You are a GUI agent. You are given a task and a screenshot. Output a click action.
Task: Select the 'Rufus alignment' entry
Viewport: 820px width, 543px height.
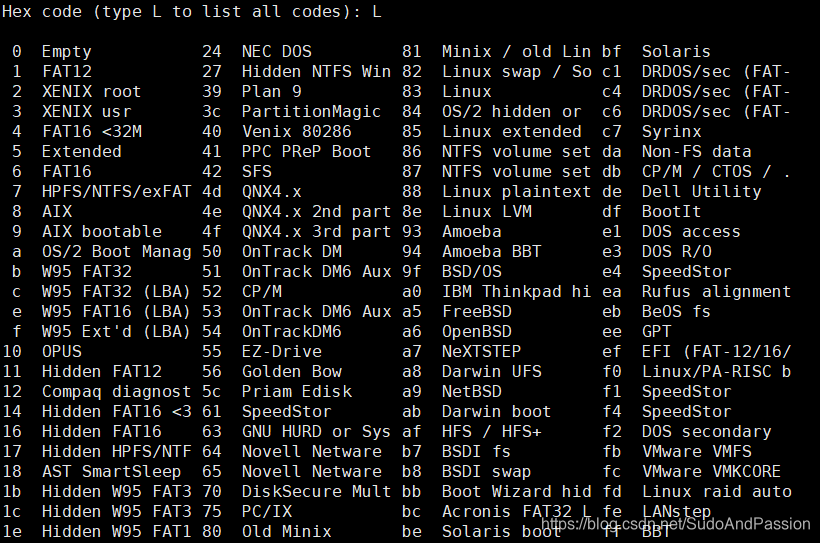716,291
